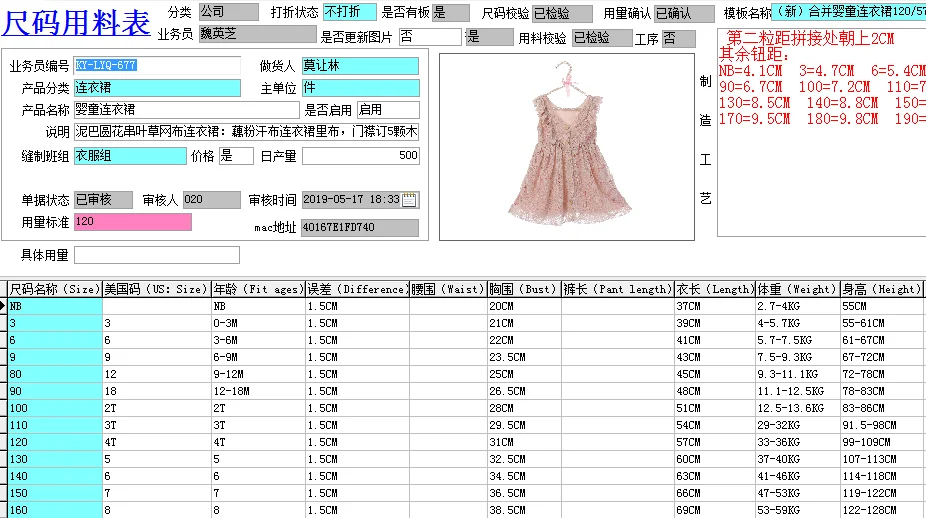Click the NB row record selector arrow
This screenshot has height=518, width=926.
click(3, 306)
